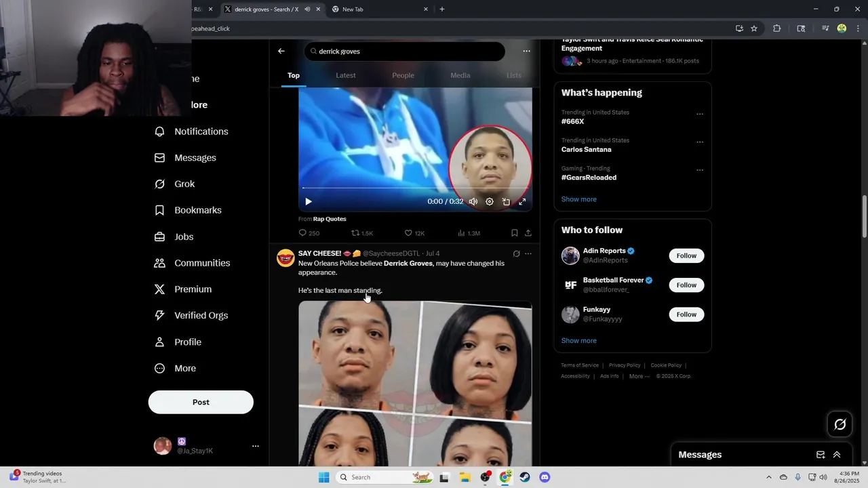Screen dimensions: 868x488
Task: Switch to the Media tab
Action: coord(460,75)
